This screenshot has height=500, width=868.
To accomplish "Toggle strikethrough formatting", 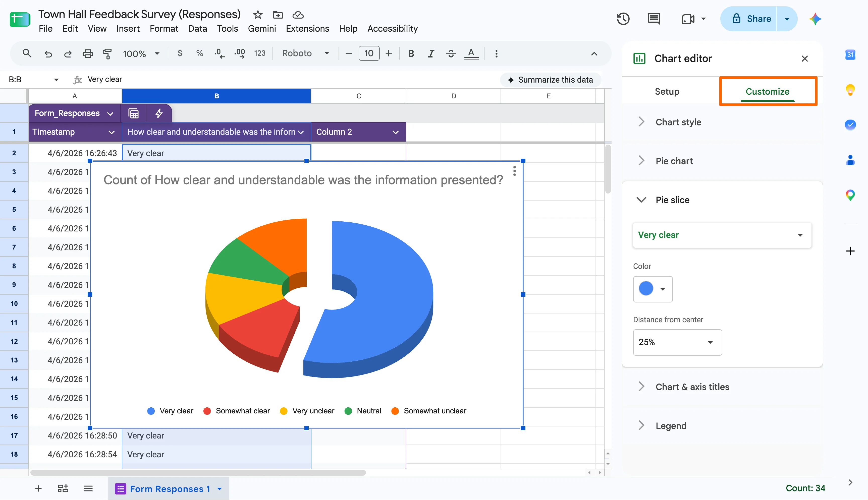I will 451,53.
